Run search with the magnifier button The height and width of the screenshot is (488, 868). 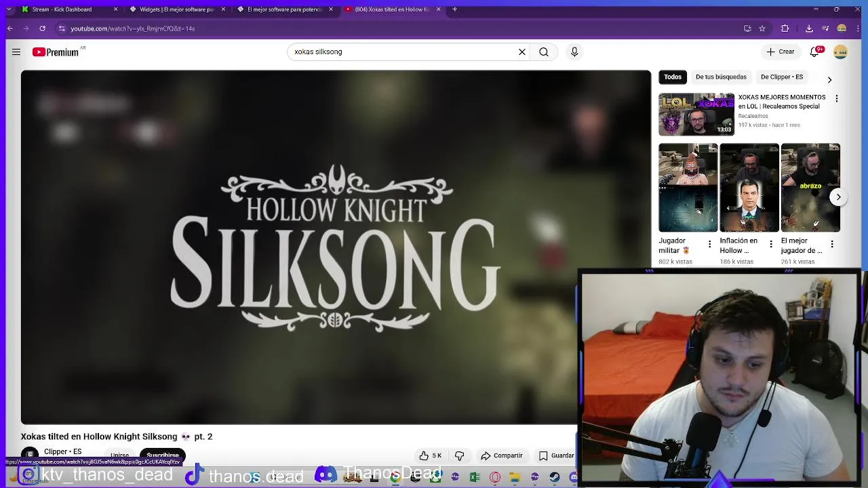[x=544, y=52]
